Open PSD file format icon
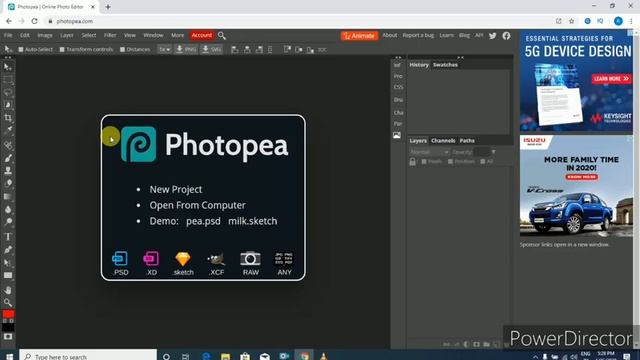This screenshot has width=640, height=360. 120,263
